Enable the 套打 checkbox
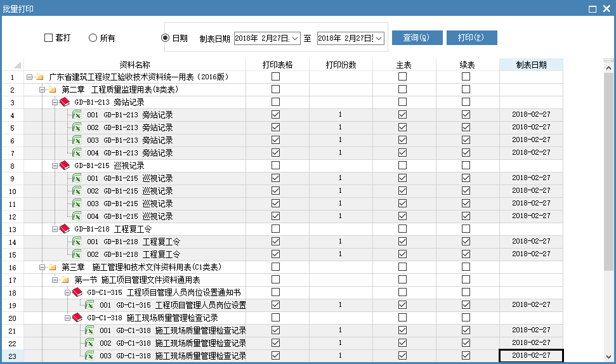The image size is (616, 364). [x=48, y=37]
